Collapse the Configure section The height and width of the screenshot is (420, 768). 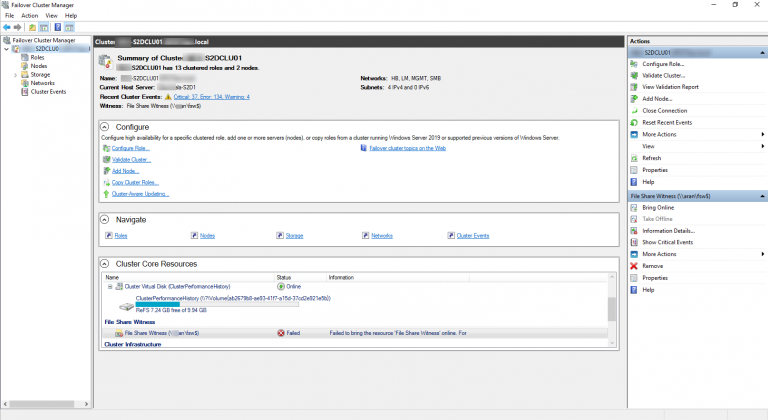[104, 126]
